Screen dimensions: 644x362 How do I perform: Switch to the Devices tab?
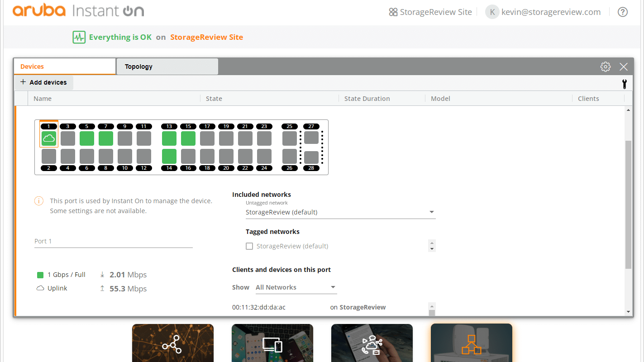point(65,67)
